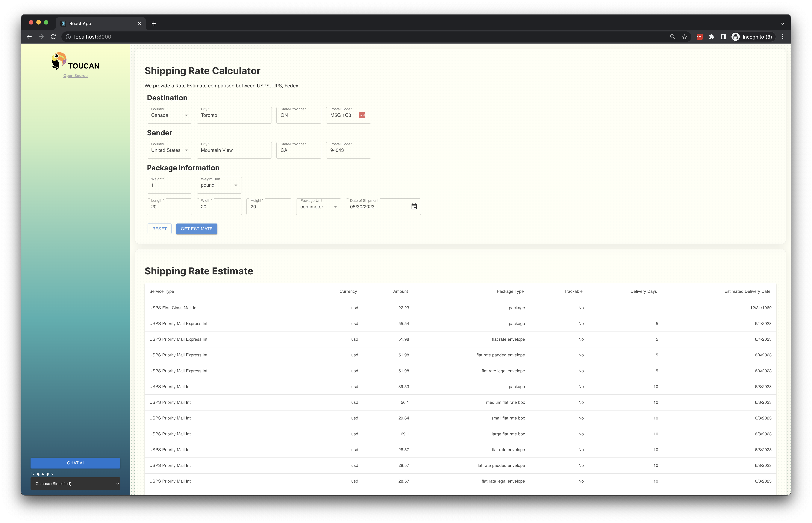Change the Languages selector from Chinese (Simplified)
Screen dimensions: 812x523
(x=75, y=484)
